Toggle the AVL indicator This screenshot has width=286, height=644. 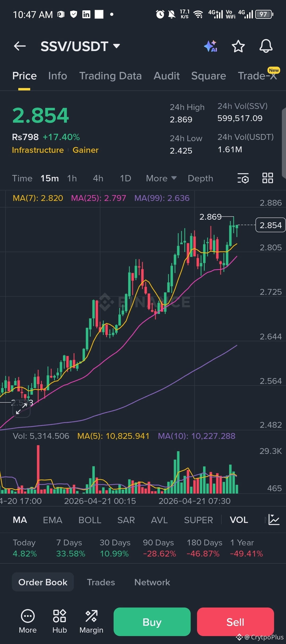159,520
